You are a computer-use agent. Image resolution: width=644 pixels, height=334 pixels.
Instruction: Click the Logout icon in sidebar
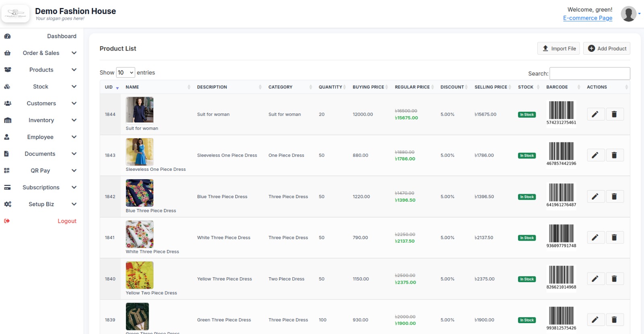tap(7, 221)
